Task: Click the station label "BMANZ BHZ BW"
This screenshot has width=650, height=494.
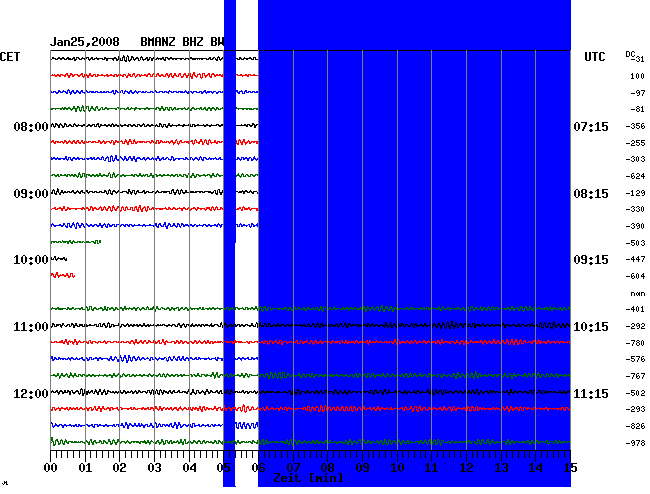Action: pos(182,42)
